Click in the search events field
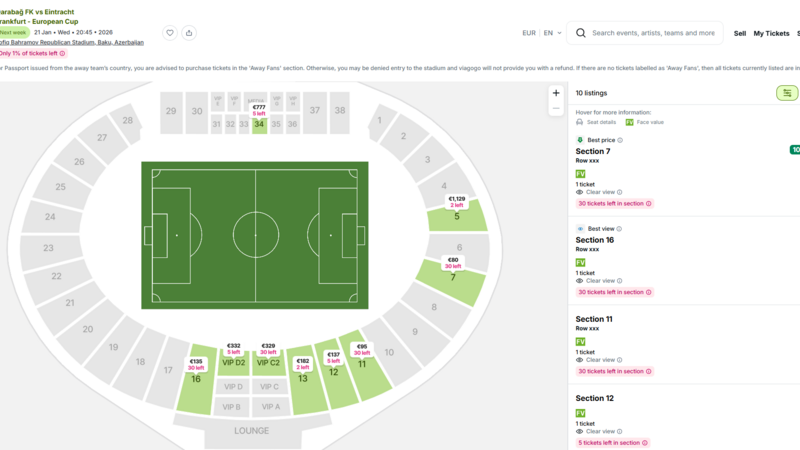This screenshot has height=450, width=800. point(653,33)
